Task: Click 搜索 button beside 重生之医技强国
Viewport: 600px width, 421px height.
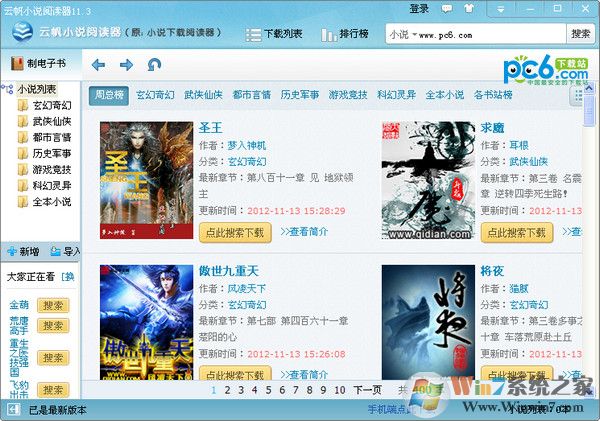Action: point(53,358)
